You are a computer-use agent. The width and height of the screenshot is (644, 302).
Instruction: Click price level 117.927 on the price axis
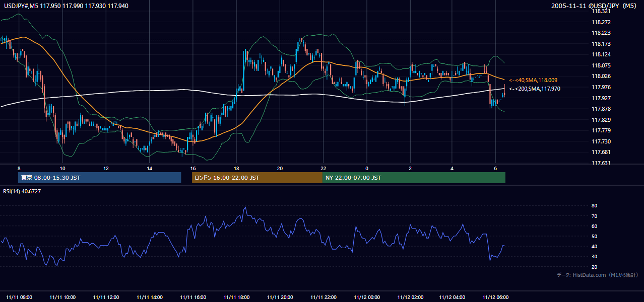(601, 98)
